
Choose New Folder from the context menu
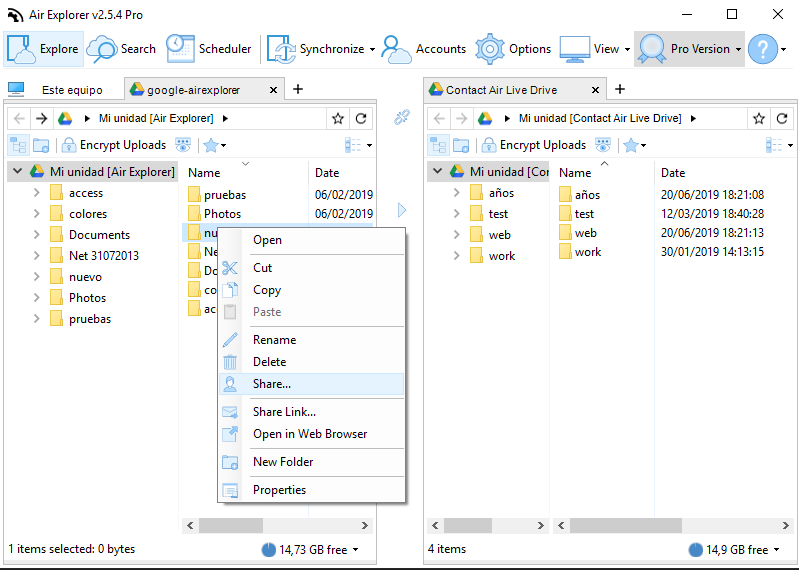(x=311, y=462)
